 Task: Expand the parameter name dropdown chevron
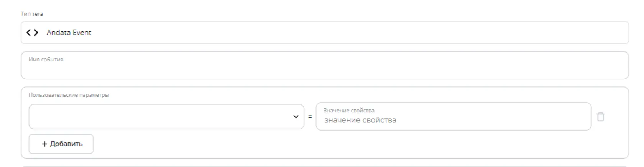[x=296, y=117]
